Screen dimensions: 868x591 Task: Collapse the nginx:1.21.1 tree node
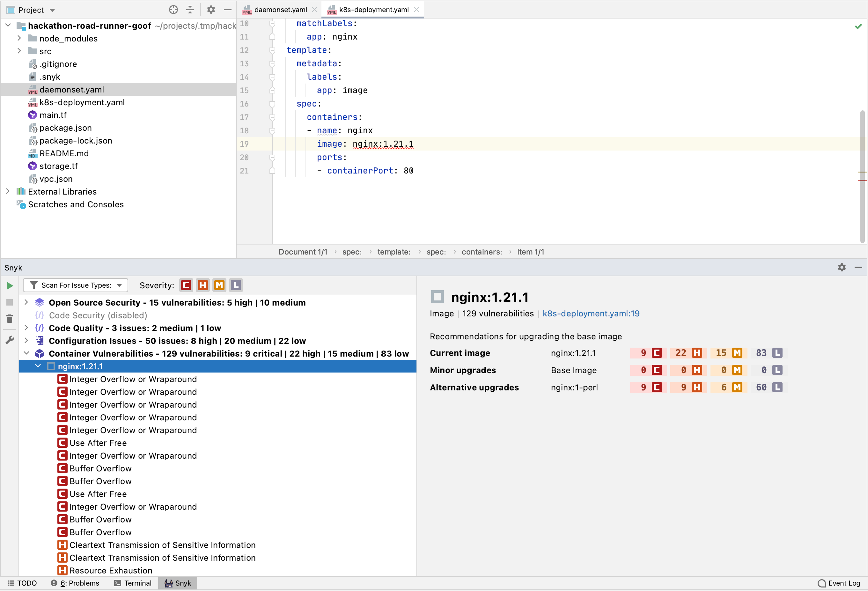coord(38,366)
